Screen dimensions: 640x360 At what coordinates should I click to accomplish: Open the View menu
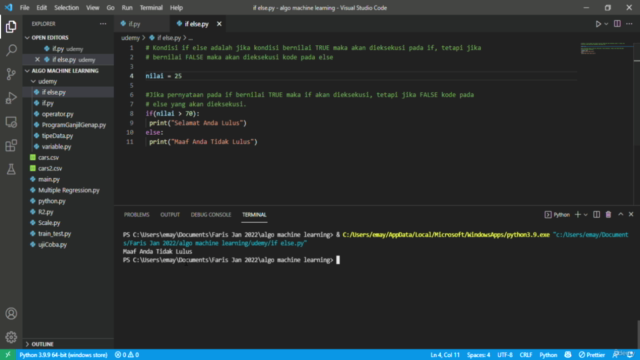(92, 8)
